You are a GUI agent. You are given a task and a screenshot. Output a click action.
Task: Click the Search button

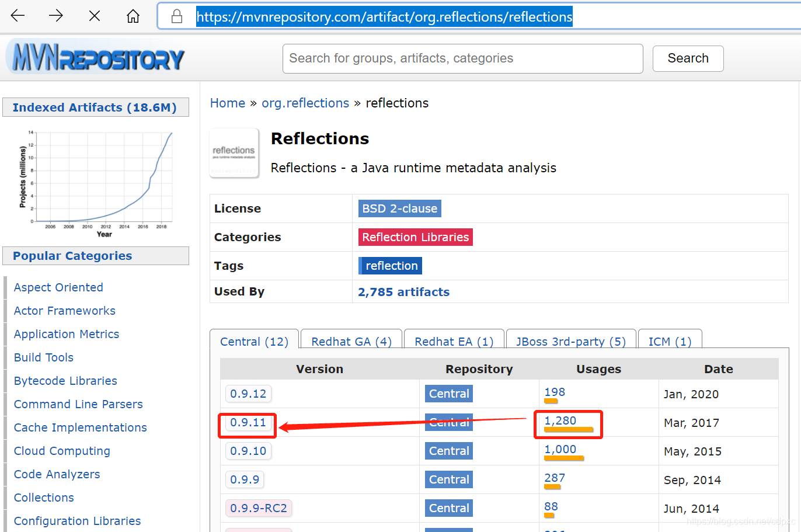(688, 58)
